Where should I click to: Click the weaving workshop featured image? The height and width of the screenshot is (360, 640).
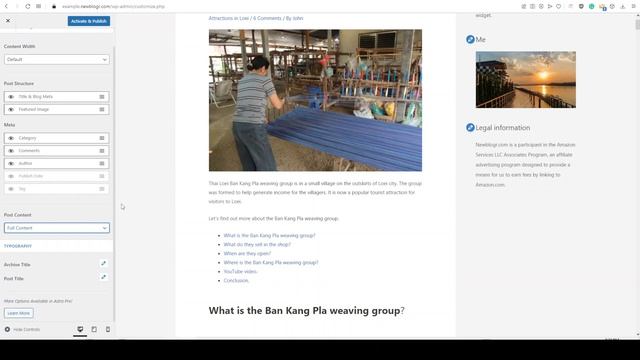[x=315, y=100]
